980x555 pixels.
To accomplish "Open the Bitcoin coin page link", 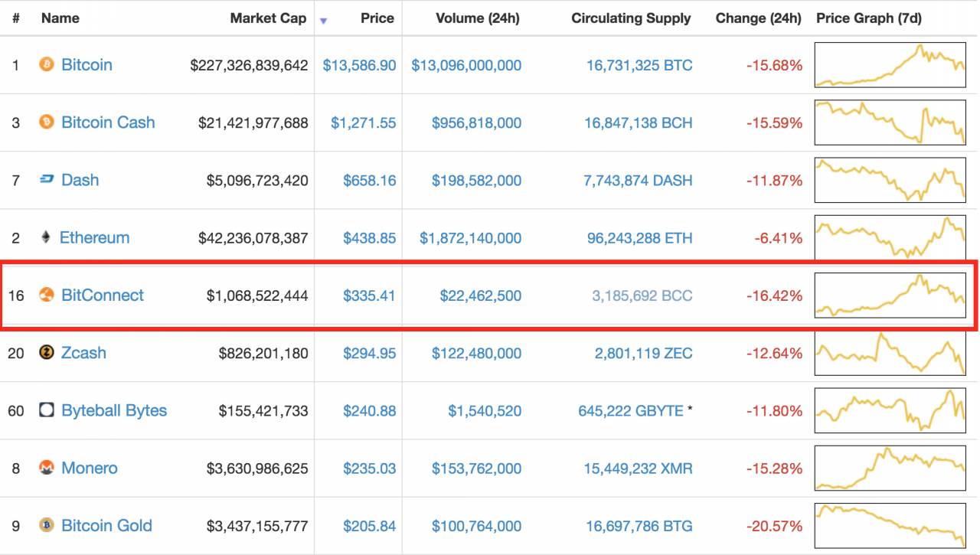I will click(87, 65).
